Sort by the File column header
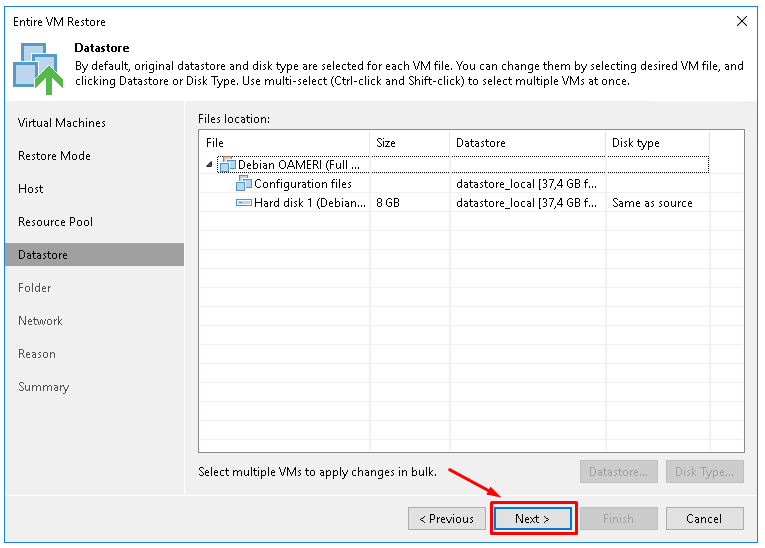Image resolution: width=765 pixels, height=548 pixels. click(284, 143)
